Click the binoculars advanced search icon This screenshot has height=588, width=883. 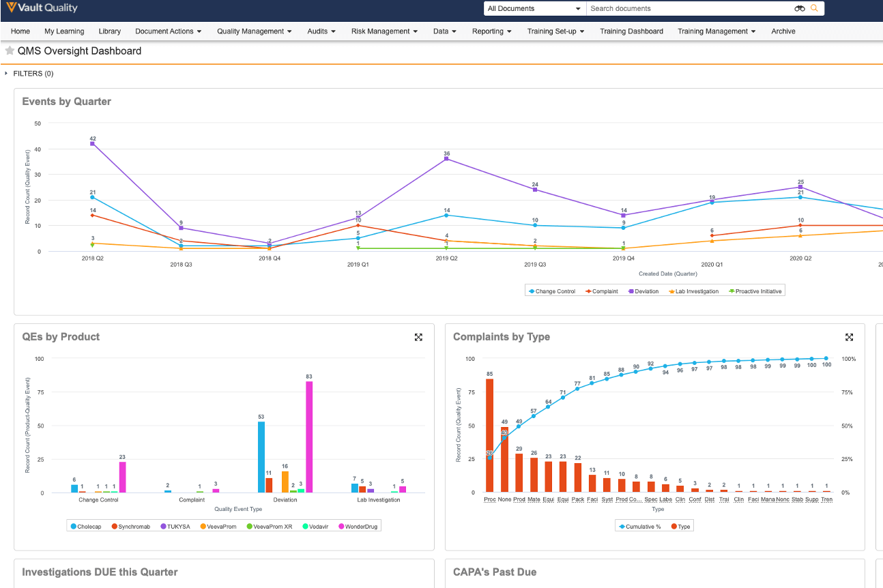[x=800, y=8]
